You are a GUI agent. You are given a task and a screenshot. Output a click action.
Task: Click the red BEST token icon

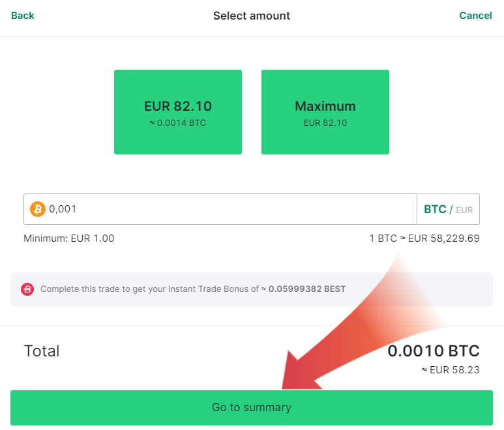tap(27, 289)
